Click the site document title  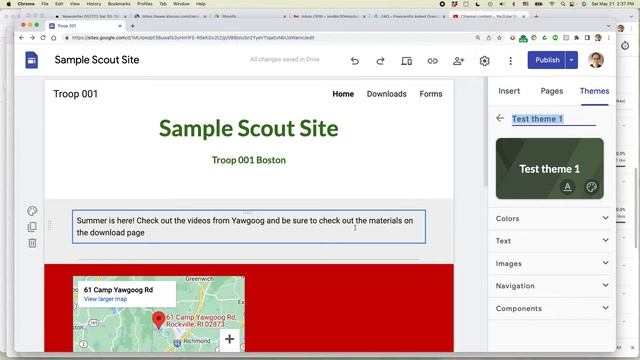pos(97,60)
